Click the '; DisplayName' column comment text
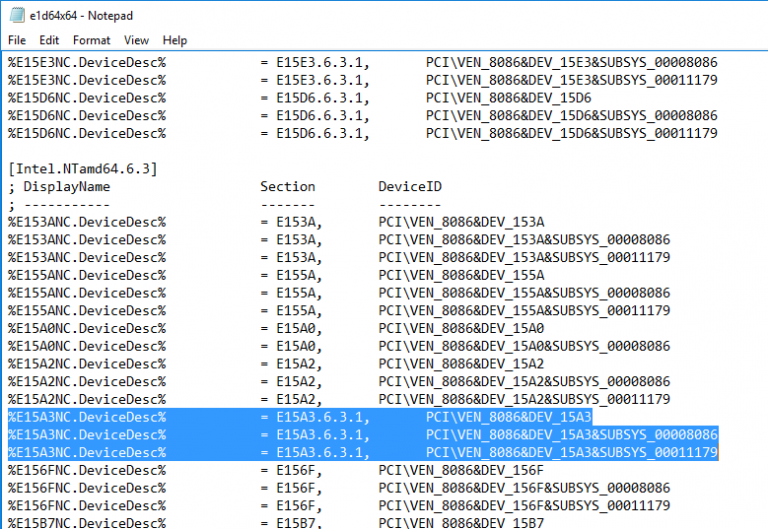768x529 pixels. click(59, 186)
